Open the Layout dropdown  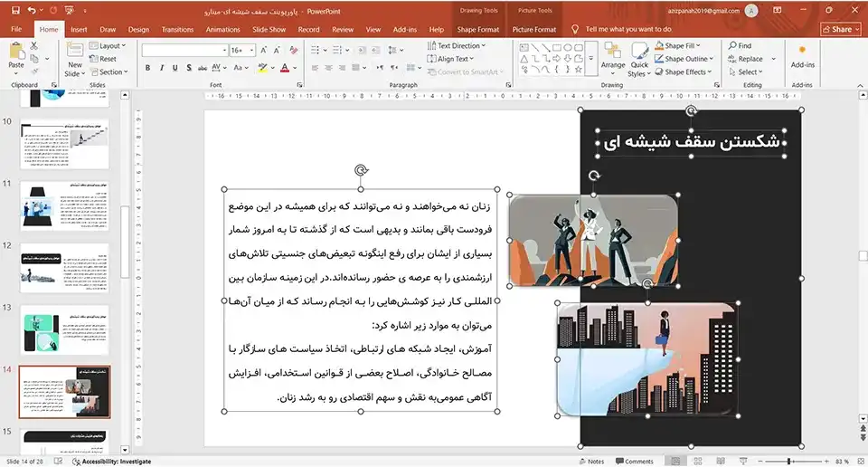[x=108, y=46]
